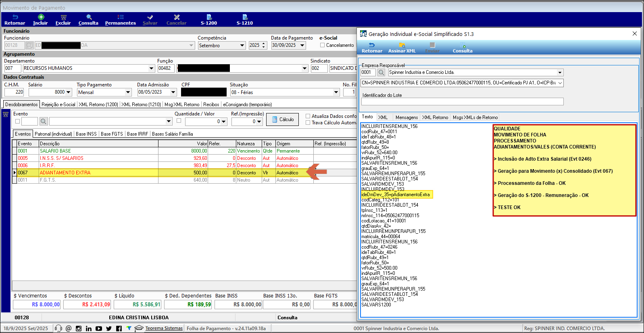
Task: Expand the Competência month dropdown
Action: (x=242, y=46)
